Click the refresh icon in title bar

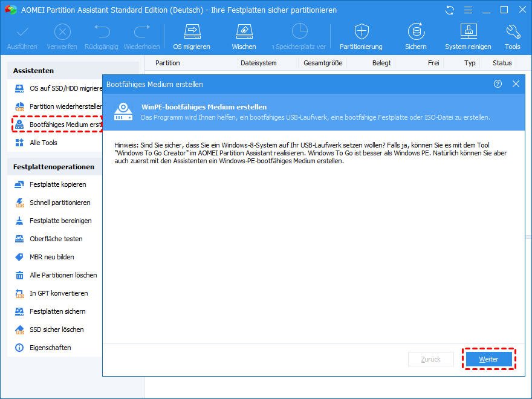click(x=450, y=10)
